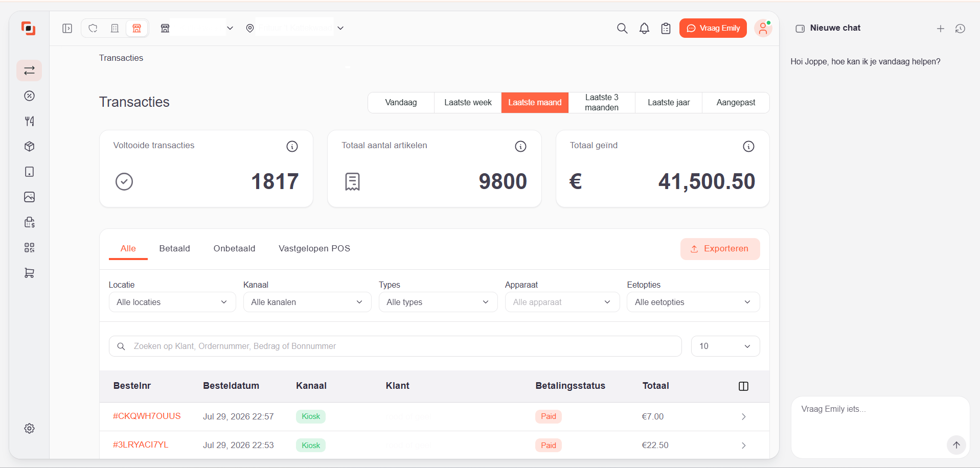The height and width of the screenshot is (468, 980).
Task: Show info for Totaal aantal artikelen
Action: click(520, 147)
